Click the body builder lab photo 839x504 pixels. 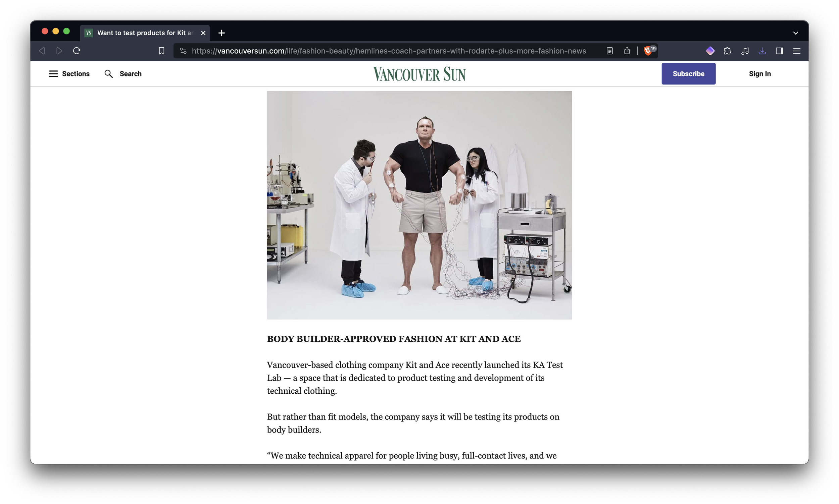[x=419, y=205]
